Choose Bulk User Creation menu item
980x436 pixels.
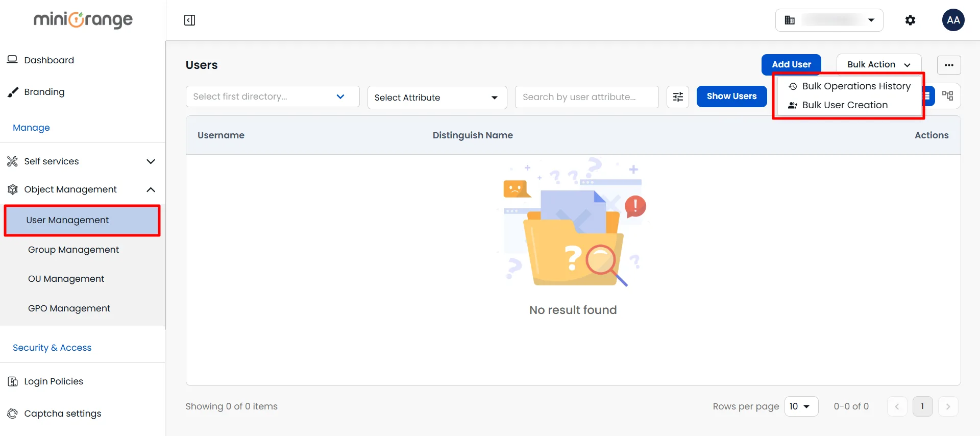click(849, 105)
